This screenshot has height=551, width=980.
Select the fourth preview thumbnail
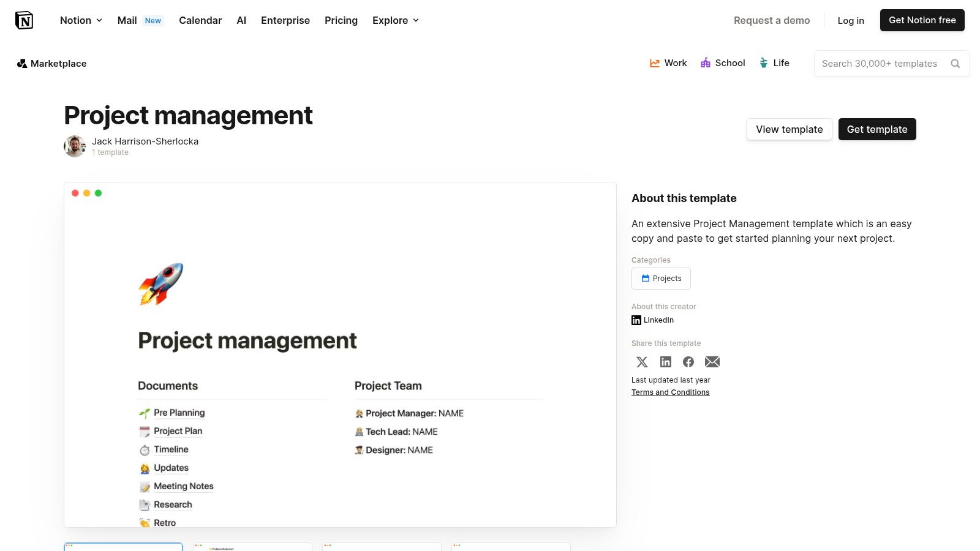pyautogui.click(x=511, y=547)
